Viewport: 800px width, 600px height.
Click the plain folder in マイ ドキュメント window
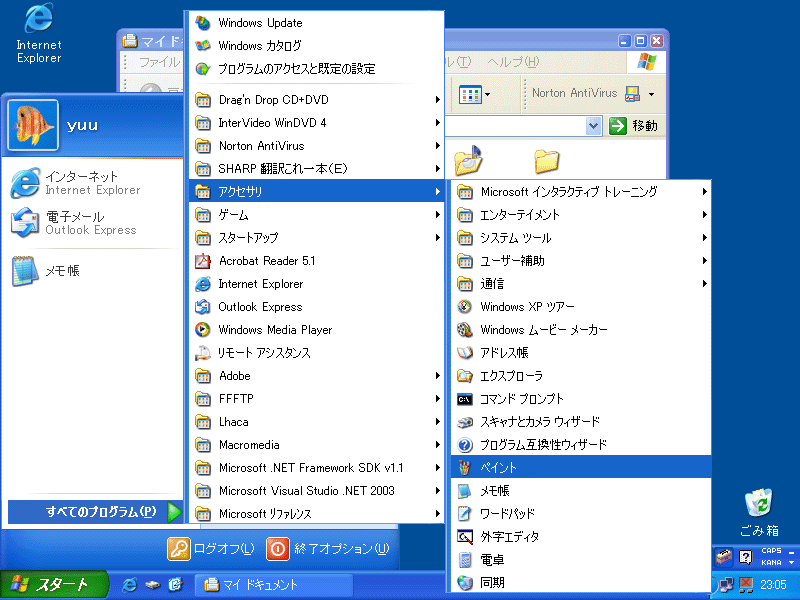[546, 161]
